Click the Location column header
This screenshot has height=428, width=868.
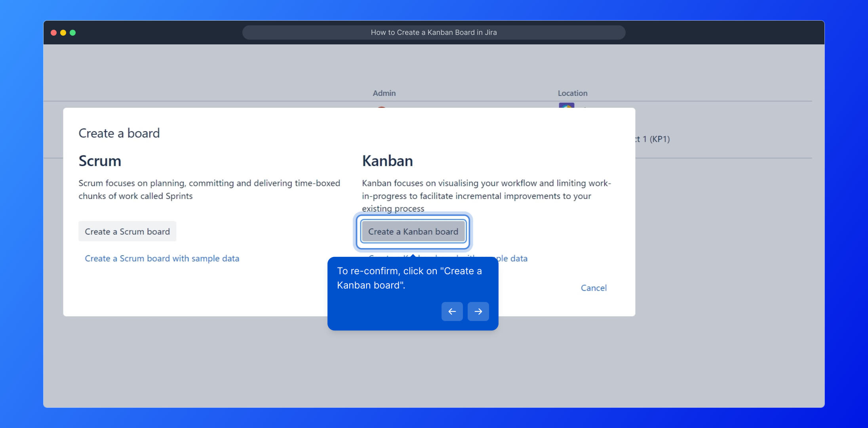click(572, 93)
